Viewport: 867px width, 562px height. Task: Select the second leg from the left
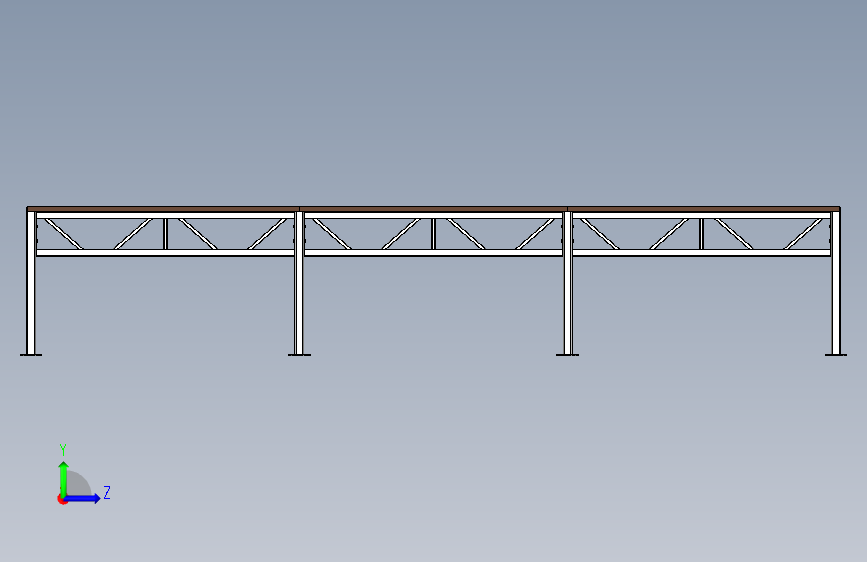click(x=299, y=282)
